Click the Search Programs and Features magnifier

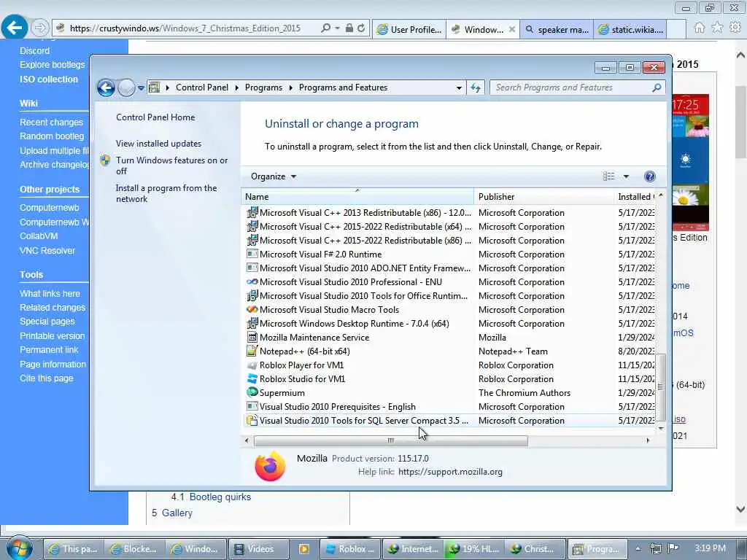point(656,87)
